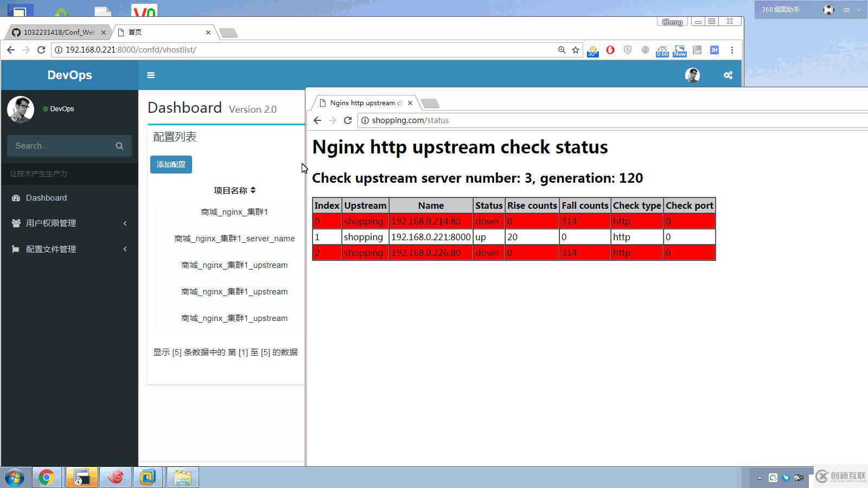This screenshot has height=488, width=868.
Task: Expand the 配置文件管理 sidebar menu
Action: click(69, 249)
